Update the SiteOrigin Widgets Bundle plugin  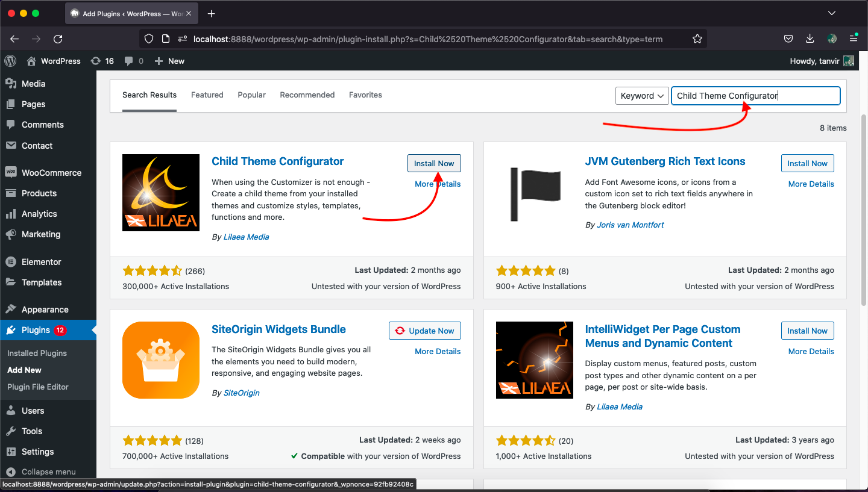pyautogui.click(x=425, y=331)
